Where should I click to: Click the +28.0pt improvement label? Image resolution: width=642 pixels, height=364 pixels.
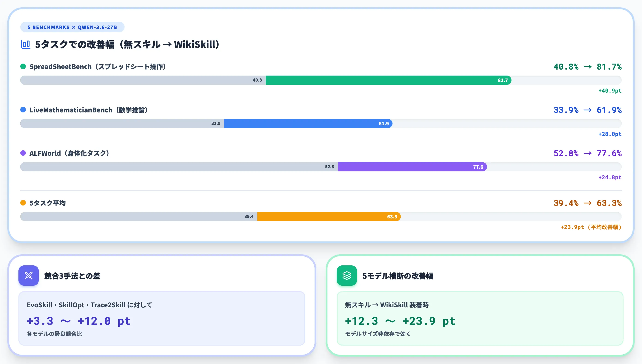(x=610, y=134)
